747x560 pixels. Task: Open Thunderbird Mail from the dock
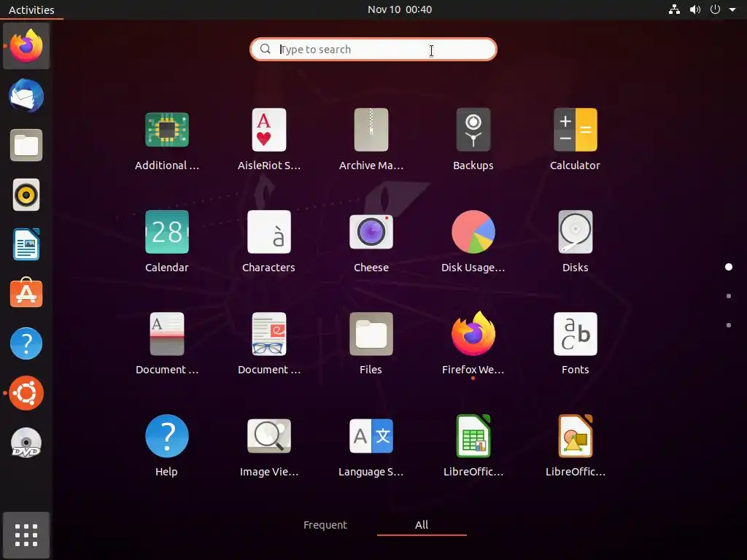point(26,96)
